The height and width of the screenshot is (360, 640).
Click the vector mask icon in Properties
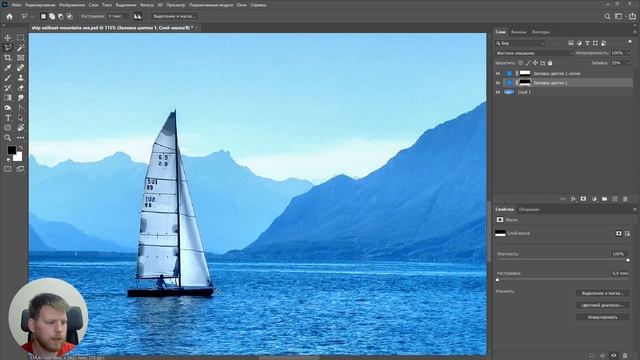tap(627, 233)
